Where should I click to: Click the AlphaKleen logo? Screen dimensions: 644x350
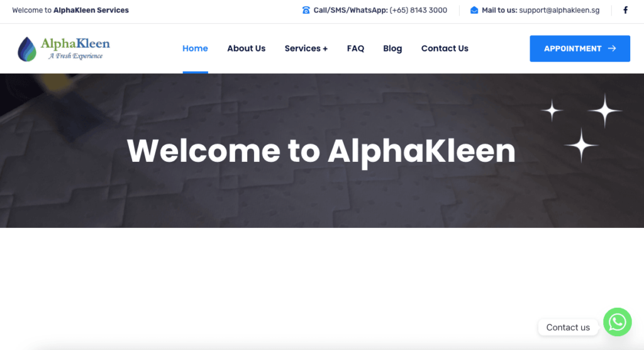coord(64,49)
